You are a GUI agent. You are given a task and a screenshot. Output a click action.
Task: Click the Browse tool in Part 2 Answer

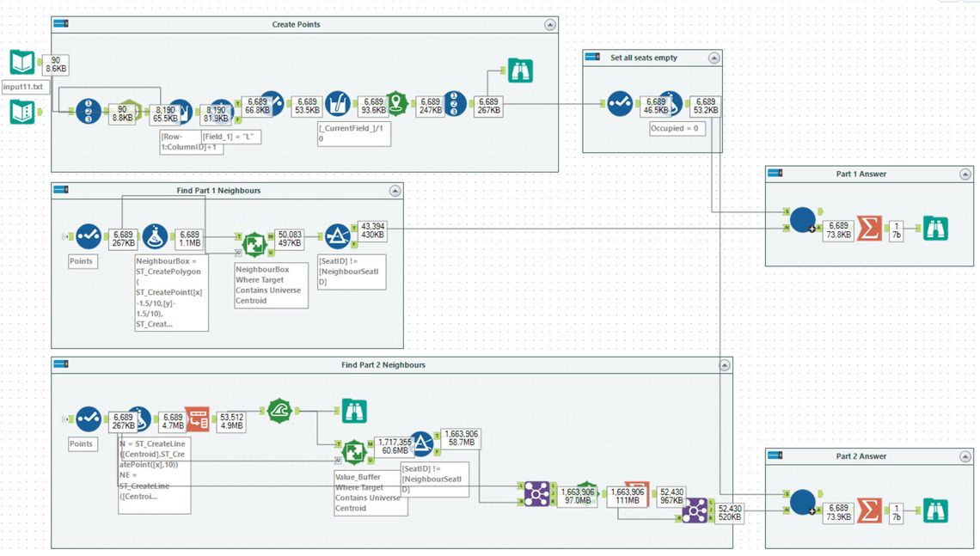click(935, 510)
